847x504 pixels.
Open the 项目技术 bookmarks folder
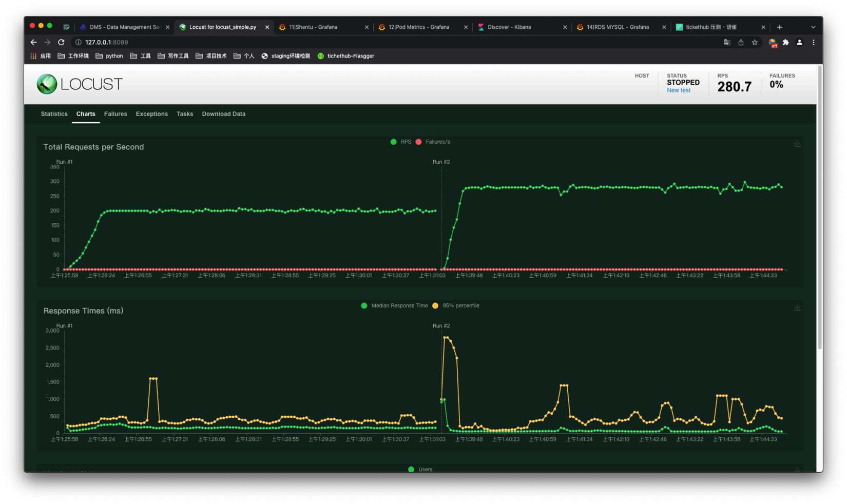coord(211,56)
